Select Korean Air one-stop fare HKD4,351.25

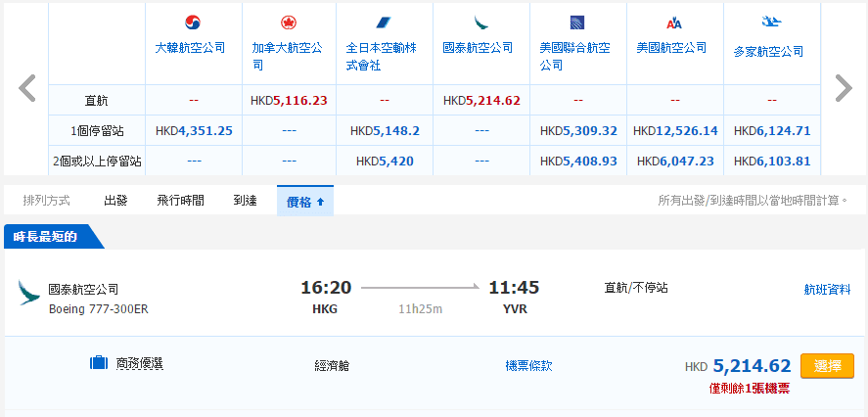(x=194, y=130)
